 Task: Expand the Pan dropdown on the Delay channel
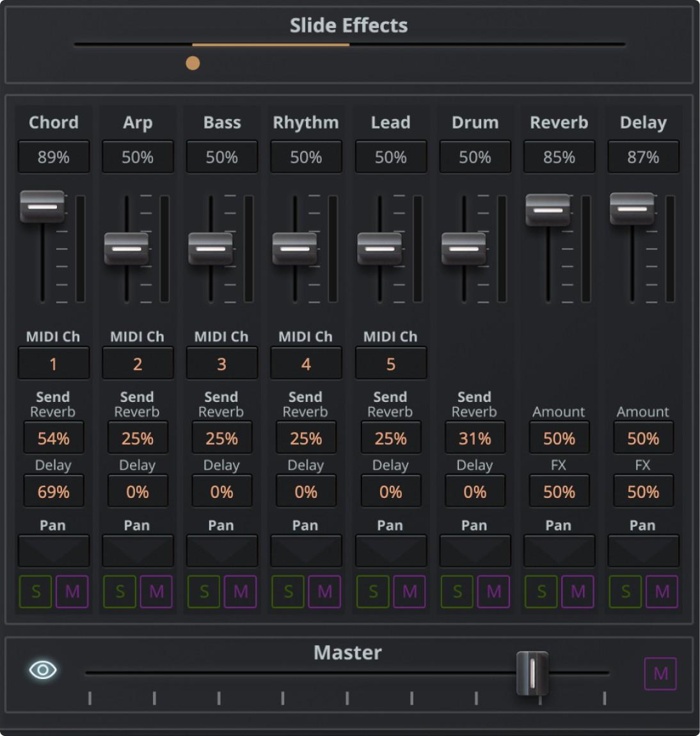pyautogui.click(x=643, y=550)
